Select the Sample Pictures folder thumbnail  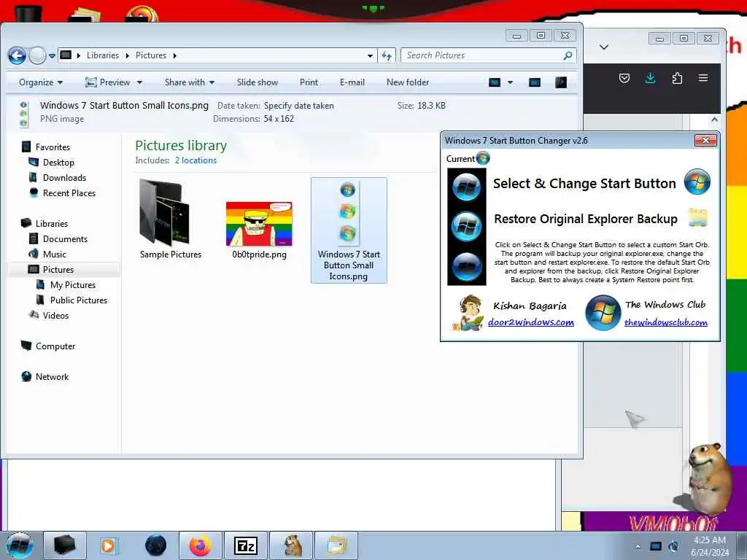pos(165,211)
